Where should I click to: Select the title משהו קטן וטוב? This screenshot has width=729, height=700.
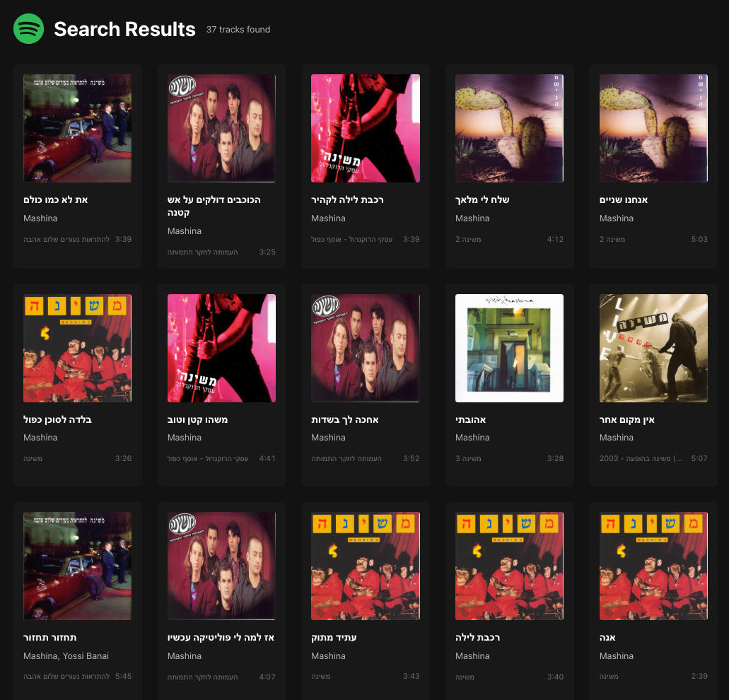pyautogui.click(x=197, y=420)
